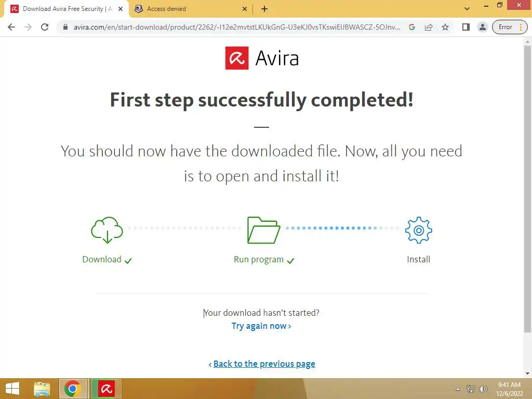Select the Download Avira Free Security tab
The height and width of the screenshot is (399, 532).
(x=66, y=9)
